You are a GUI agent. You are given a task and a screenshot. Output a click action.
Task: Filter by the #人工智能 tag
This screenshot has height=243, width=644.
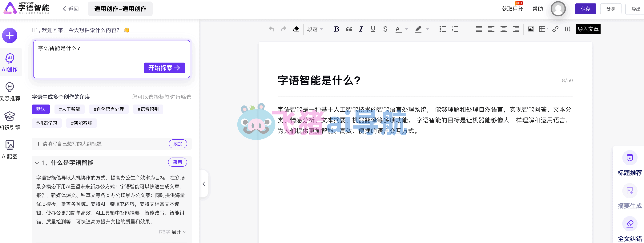(70, 109)
